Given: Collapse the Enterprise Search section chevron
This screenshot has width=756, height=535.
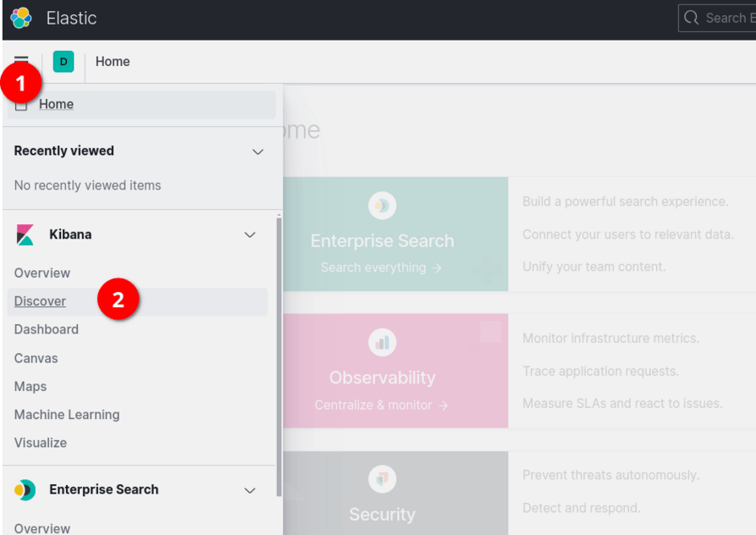Looking at the screenshot, I should (250, 490).
